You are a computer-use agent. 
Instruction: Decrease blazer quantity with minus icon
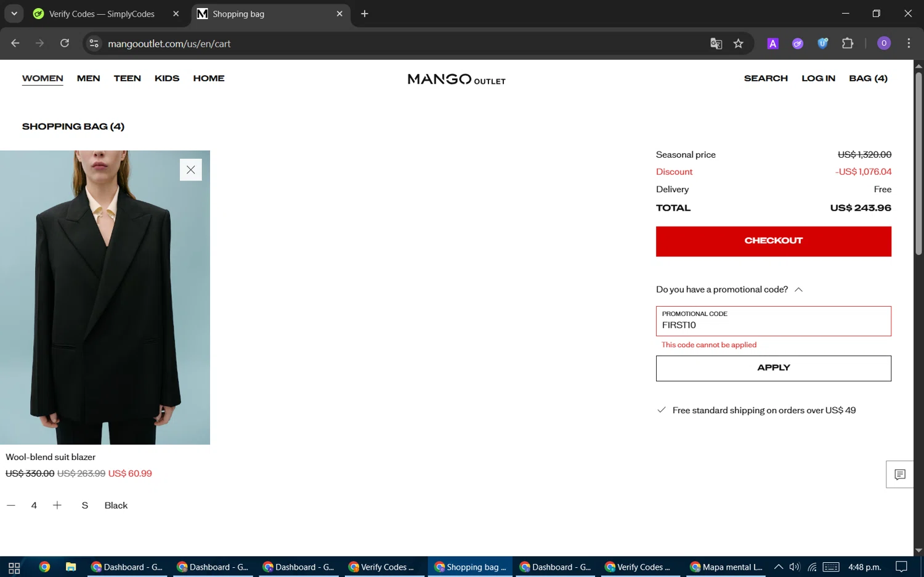[11, 506]
